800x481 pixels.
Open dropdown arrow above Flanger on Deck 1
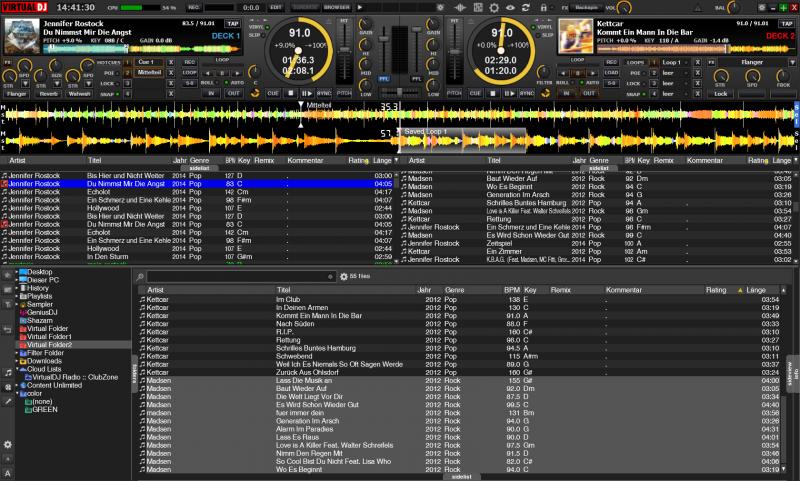pos(24,83)
